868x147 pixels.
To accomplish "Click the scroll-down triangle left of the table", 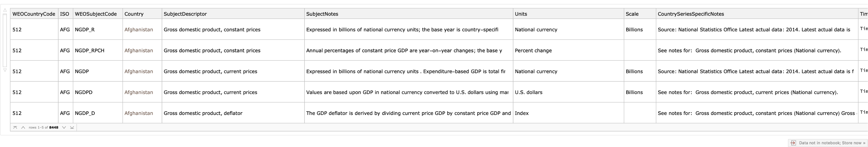I will tap(5, 70).
